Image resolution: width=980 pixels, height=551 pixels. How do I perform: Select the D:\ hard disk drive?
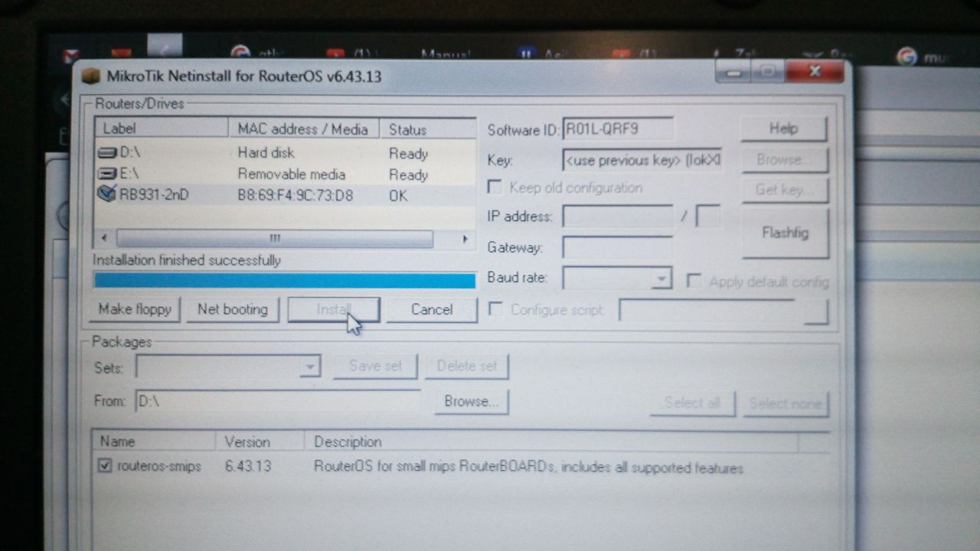point(285,152)
